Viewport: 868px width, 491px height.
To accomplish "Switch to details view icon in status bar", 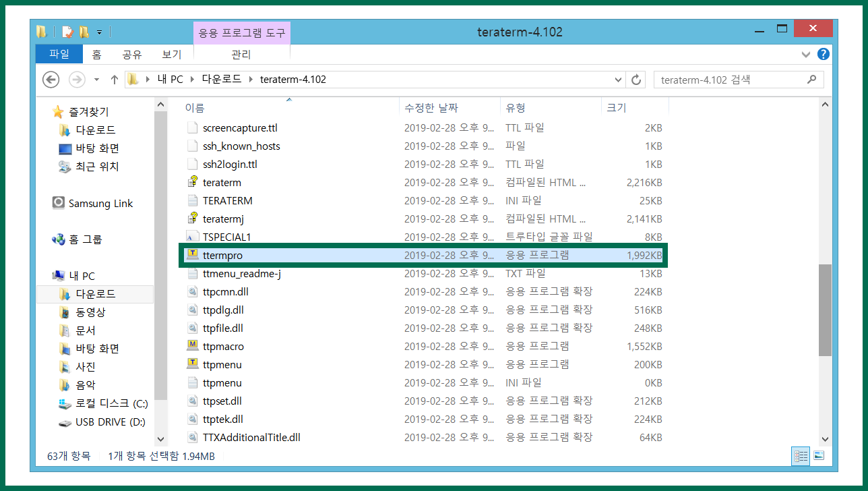I will tap(801, 456).
